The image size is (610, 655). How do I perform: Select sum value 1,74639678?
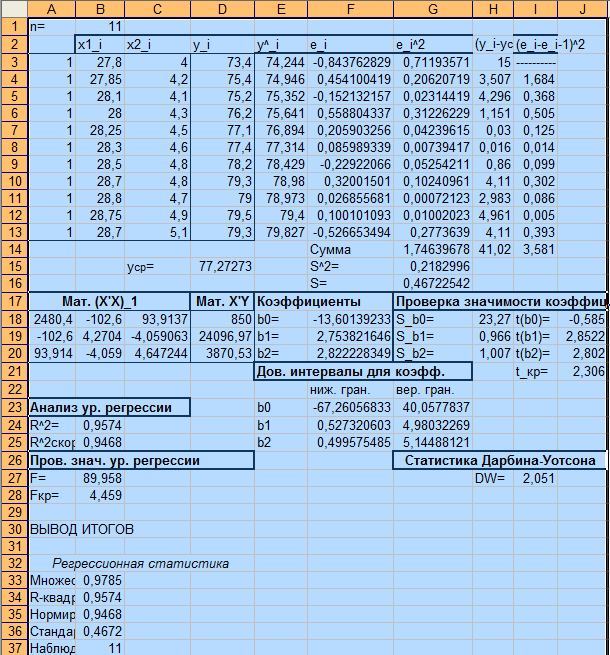pyautogui.click(x=433, y=249)
